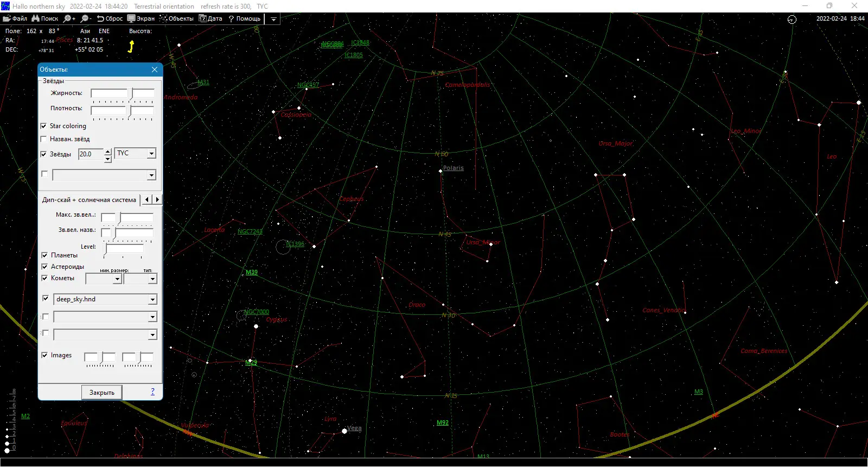Click the NGC7000 object label
The image size is (868, 467).
(x=257, y=312)
